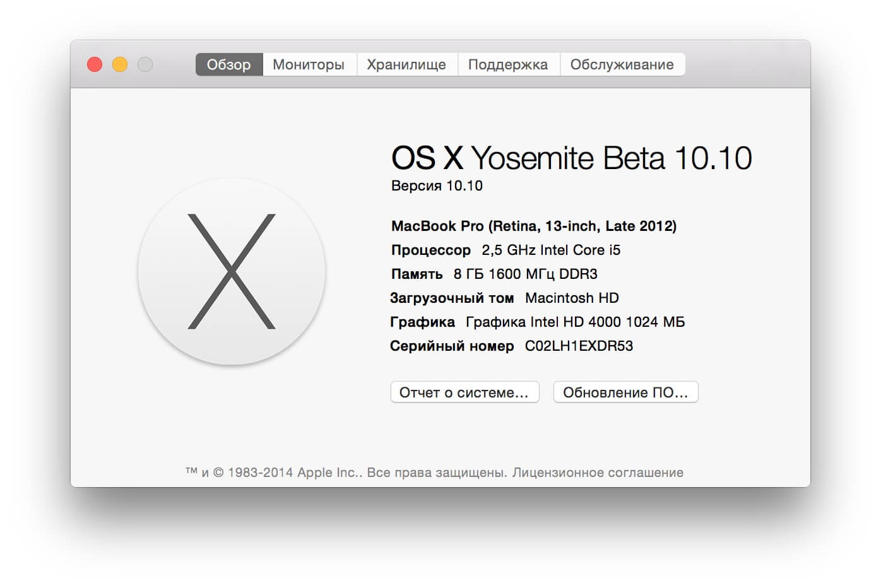Click the Версия 10.10 text
The image size is (881, 588).
[x=437, y=185]
